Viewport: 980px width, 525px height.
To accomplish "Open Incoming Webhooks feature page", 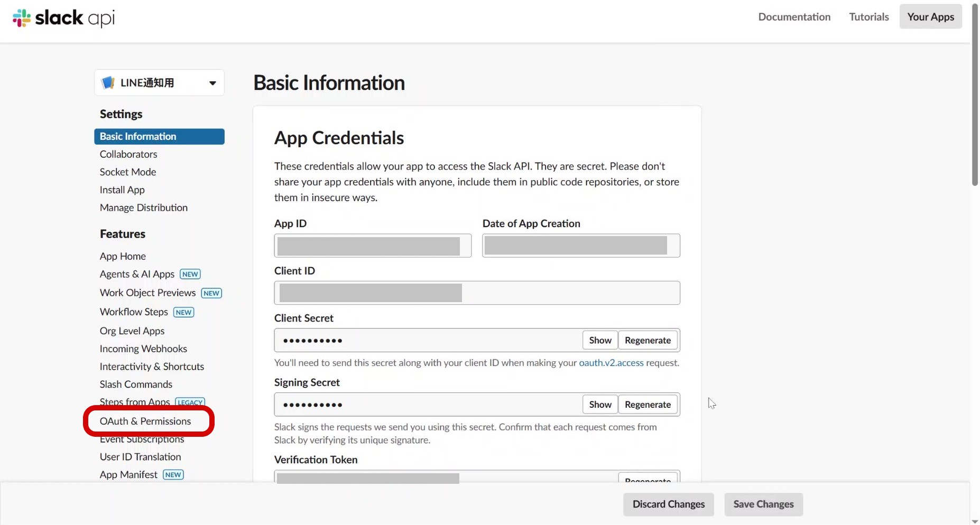I will point(143,349).
